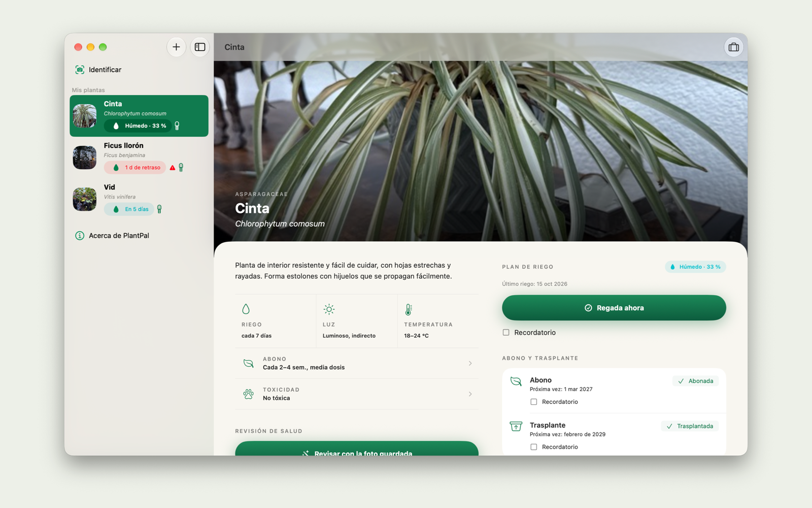Click the Abonada button
This screenshot has width=812, height=508.
click(696, 381)
